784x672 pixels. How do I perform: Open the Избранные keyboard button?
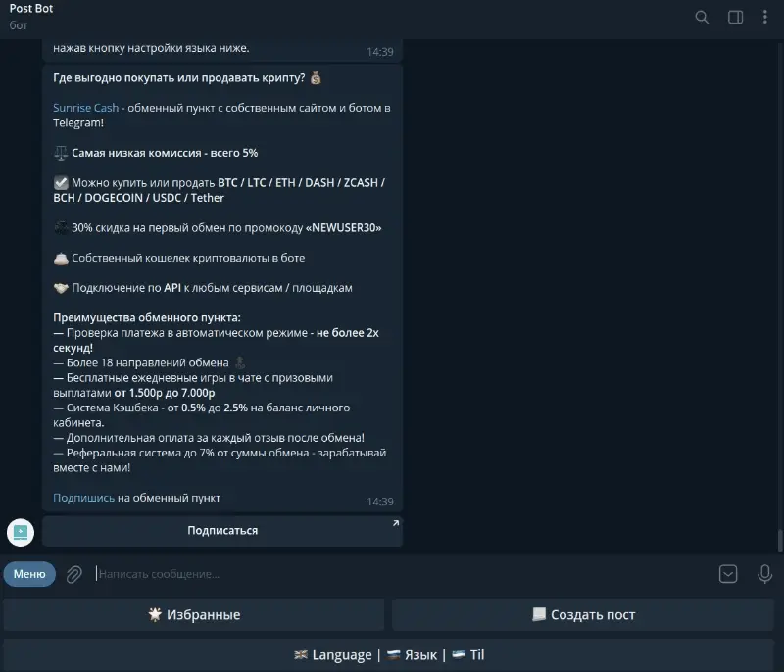194,614
